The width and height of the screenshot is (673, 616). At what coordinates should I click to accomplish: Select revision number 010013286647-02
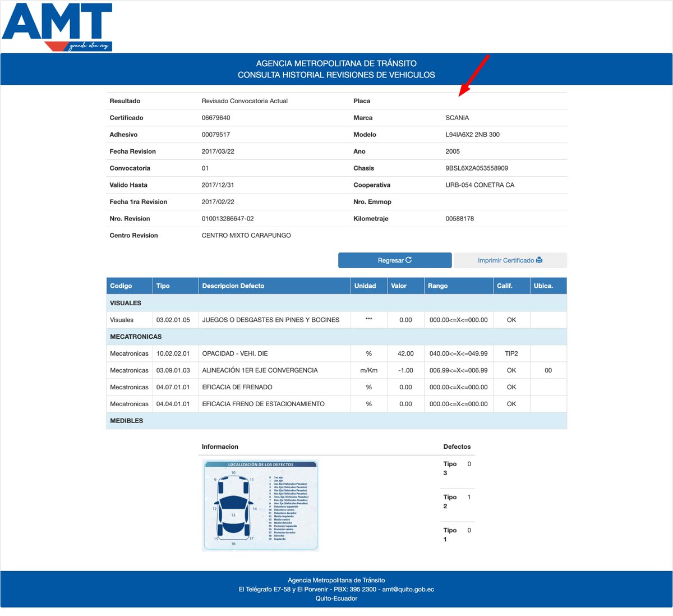click(x=228, y=219)
